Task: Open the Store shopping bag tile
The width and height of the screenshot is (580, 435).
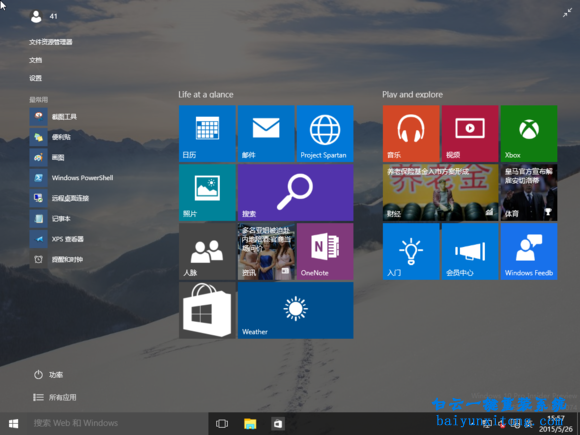Action: coord(207,310)
